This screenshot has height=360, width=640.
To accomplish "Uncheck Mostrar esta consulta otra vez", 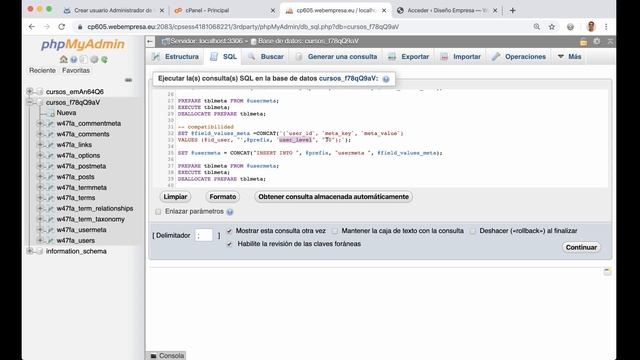I will (229, 231).
